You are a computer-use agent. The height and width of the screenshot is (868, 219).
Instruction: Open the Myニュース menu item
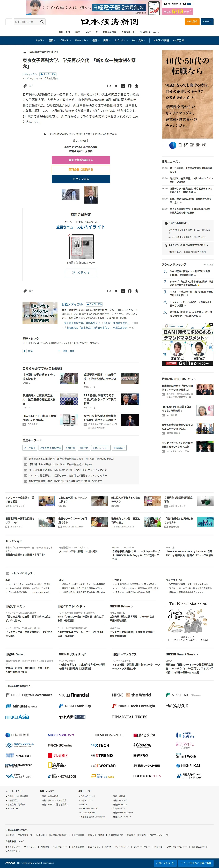[91, 32]
